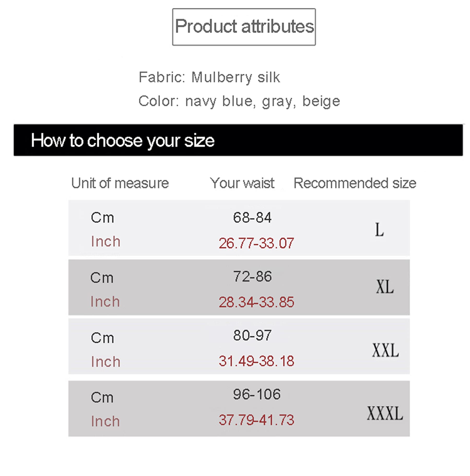Click the 80-97 cm waist value
The image size is (470, 476).
click(x=252, y=335)
